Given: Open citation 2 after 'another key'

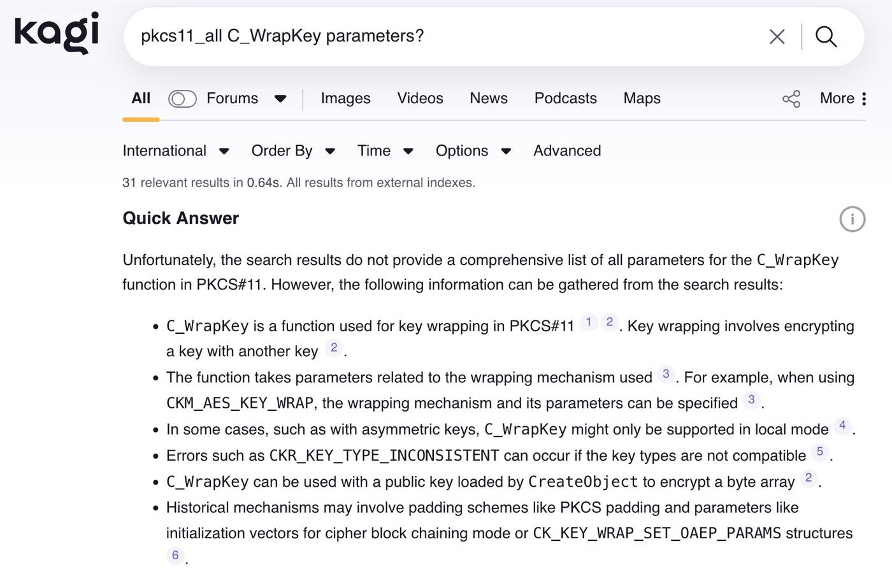Looking at the screenshot, I should coord(334,348).
